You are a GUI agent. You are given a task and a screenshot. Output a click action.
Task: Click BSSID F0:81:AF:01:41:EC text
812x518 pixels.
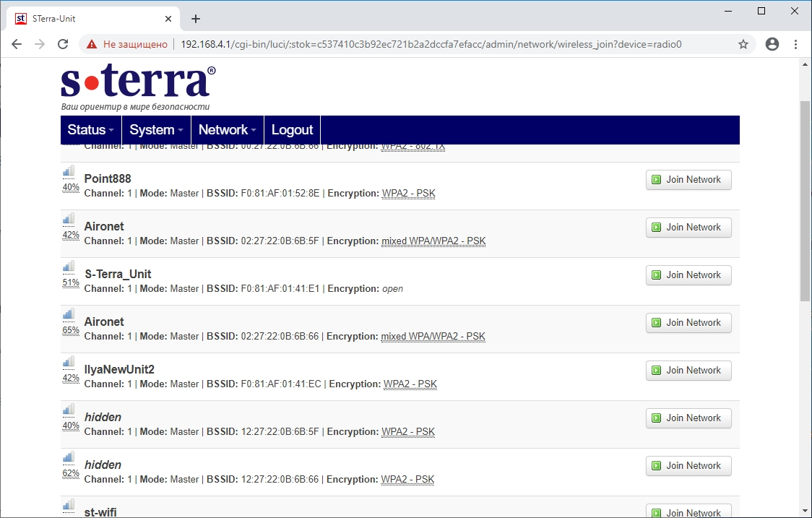coord(281,384)
